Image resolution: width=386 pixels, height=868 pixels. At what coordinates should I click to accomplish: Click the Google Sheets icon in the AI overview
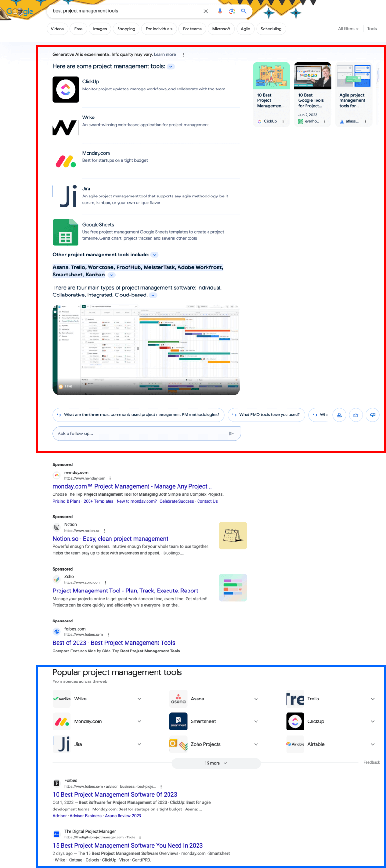(x=66, y=232)
